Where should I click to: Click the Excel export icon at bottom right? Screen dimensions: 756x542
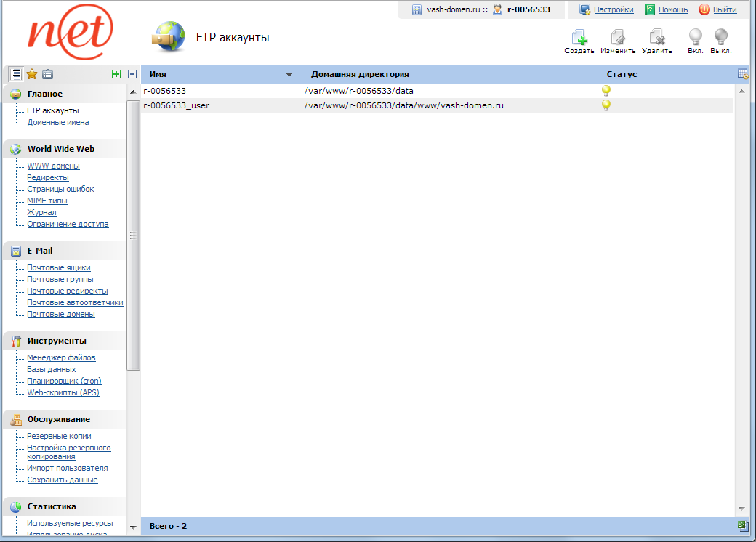tap(742, 526)
